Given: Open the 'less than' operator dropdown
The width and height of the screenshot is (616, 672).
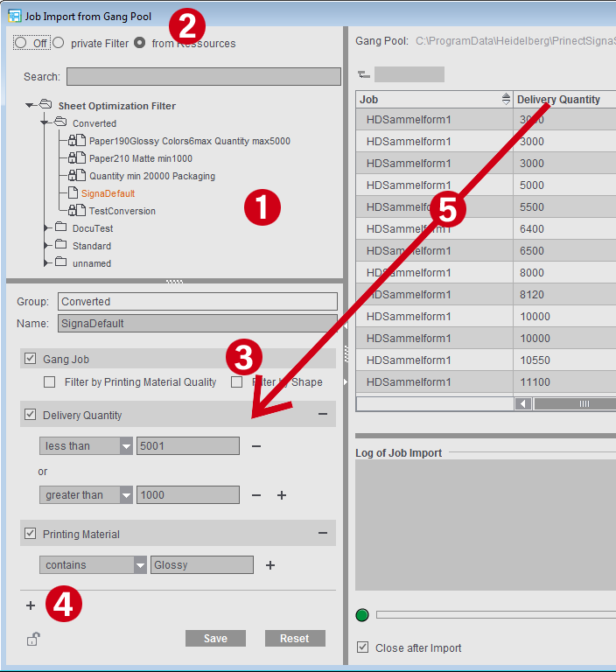Looking at the screenshot, I should [x=125, y=446].
